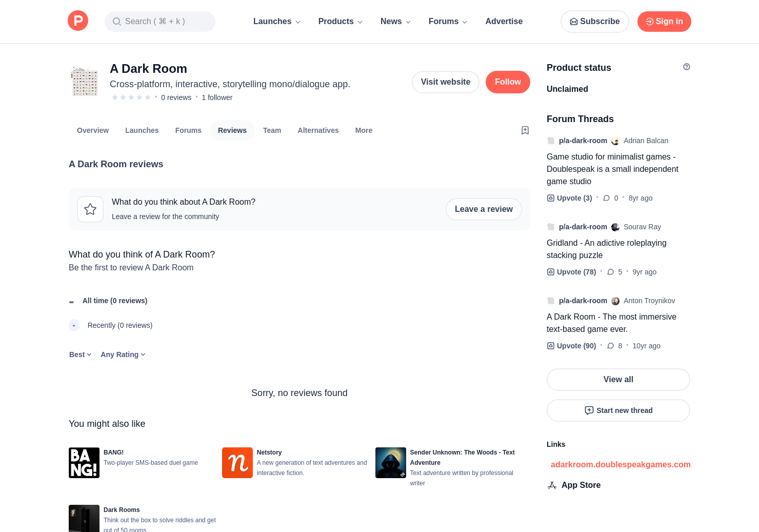This screenshot has height=532, width=759.
Task: Open Sender Unknown: The Woods thumbnail
Action: click(x=391, y=463)
